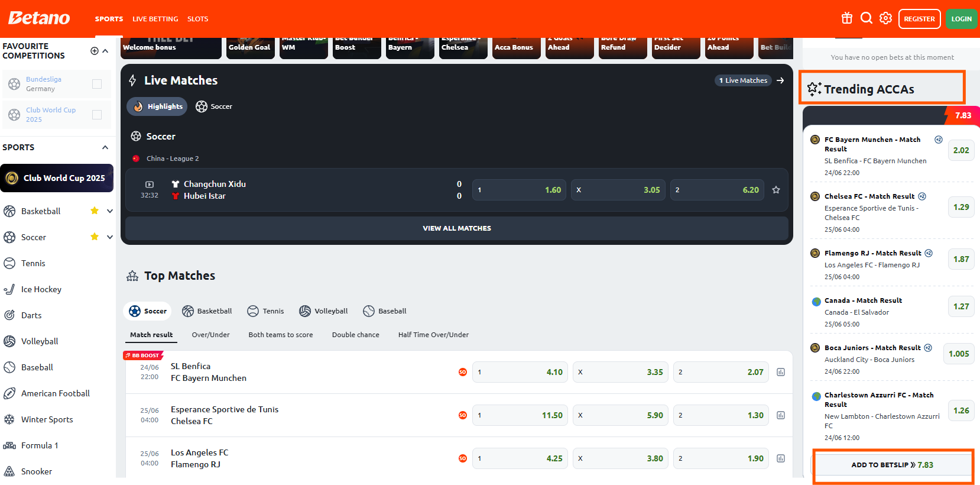The width and height of the screenshot is (980, 485).
Task: Select Chelsea FC win odds 1.30
Action: click(721, 415)
